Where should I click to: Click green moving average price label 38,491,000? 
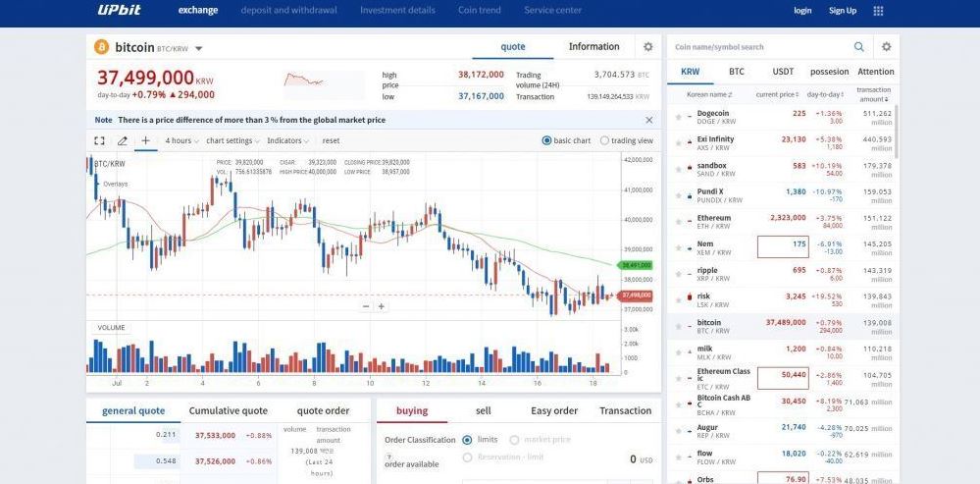[x=635, y=265]
